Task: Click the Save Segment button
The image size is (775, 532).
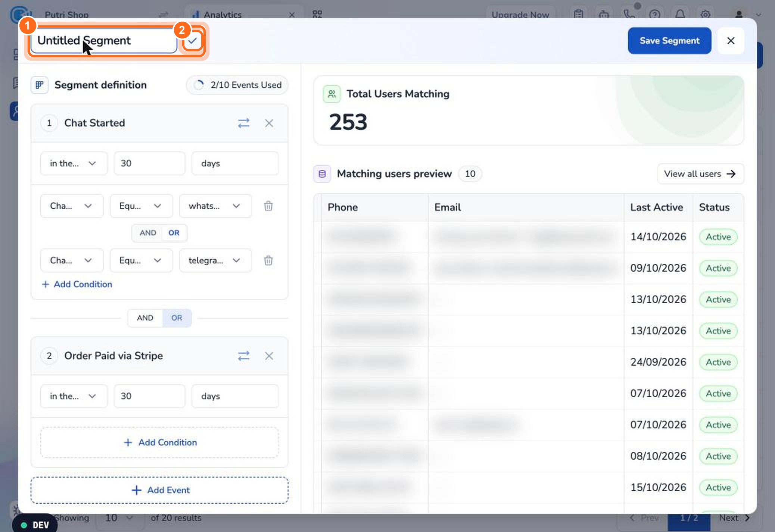Action: (x=669, y=41)
